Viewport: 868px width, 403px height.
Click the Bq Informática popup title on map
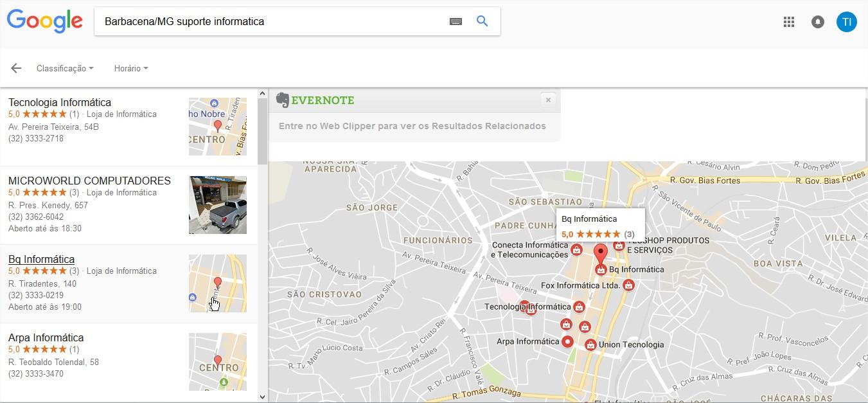[589, 219]
